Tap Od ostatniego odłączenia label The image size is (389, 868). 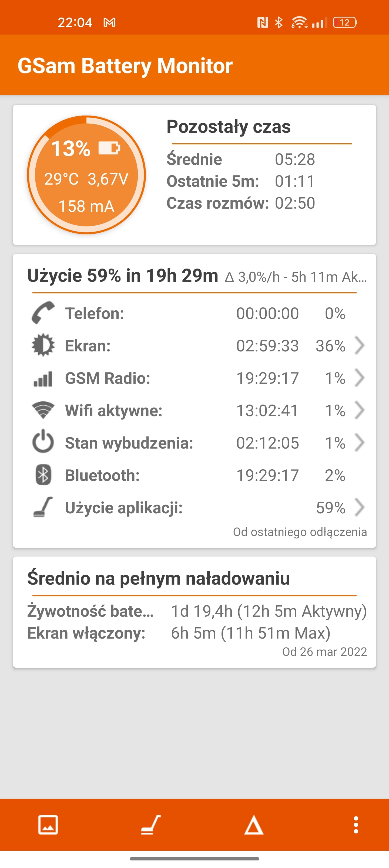point(300,532)
